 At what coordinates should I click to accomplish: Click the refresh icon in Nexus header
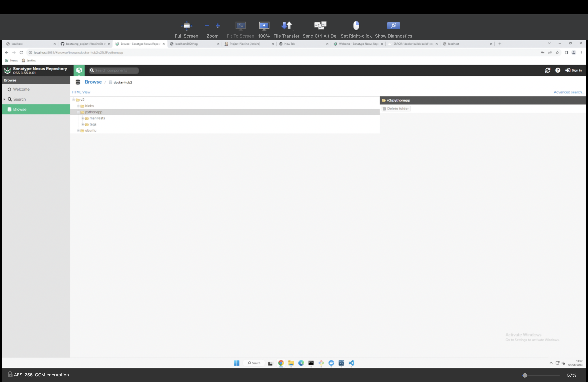(547, 70)
